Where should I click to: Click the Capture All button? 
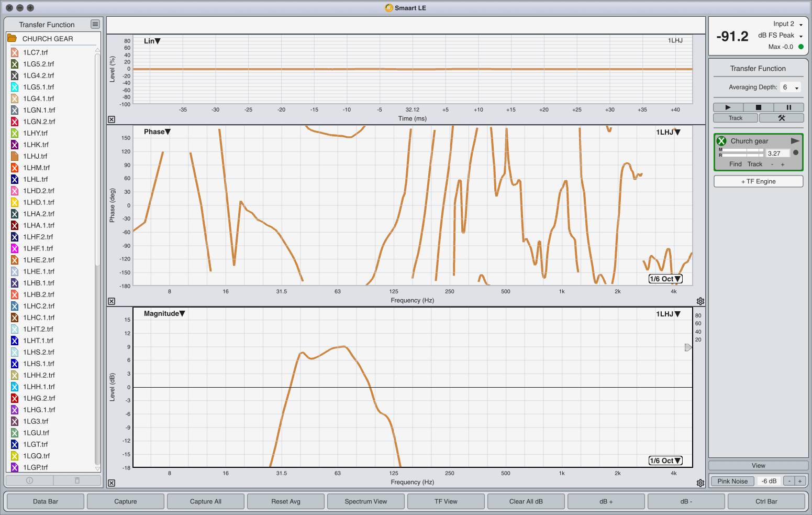tap(206, 501)
